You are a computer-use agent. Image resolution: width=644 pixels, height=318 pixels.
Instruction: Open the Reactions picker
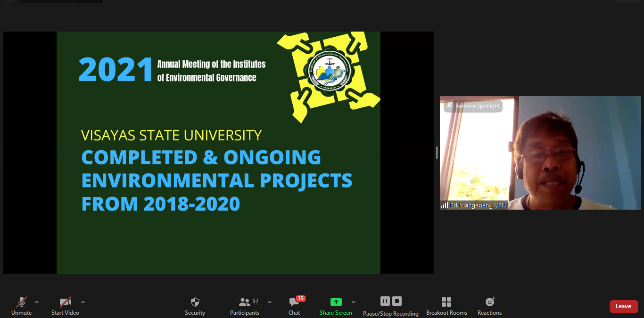(x=489, y=306)
